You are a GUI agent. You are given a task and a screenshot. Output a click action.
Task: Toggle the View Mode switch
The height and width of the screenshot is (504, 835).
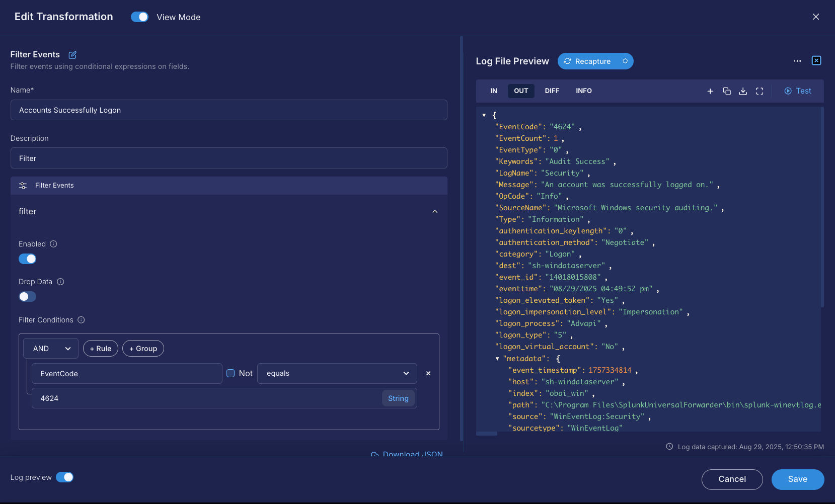pyautogui.click(x=139, y=17)
